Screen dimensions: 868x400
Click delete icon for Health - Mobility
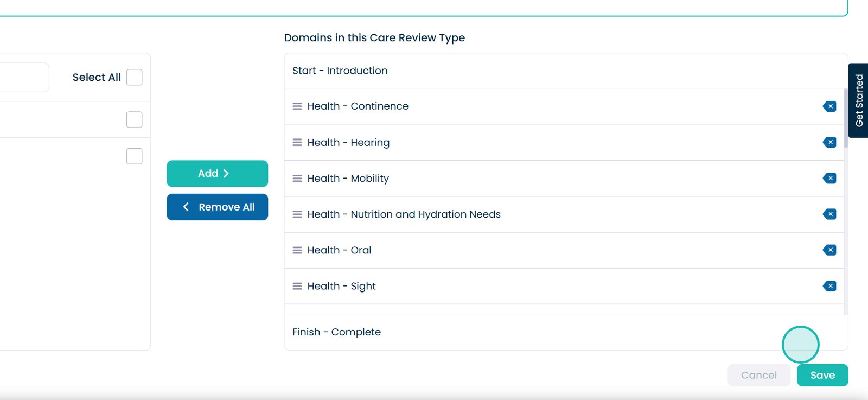click(829, 178)
